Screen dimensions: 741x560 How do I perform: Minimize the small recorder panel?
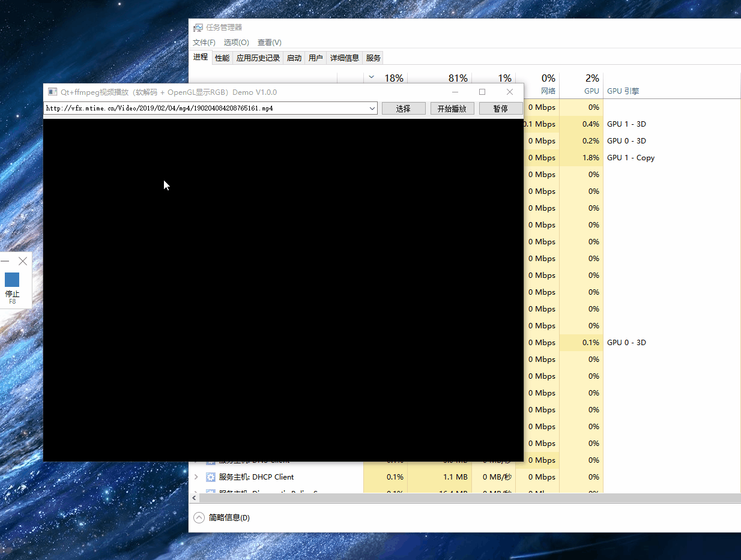(x=5, y=261)
